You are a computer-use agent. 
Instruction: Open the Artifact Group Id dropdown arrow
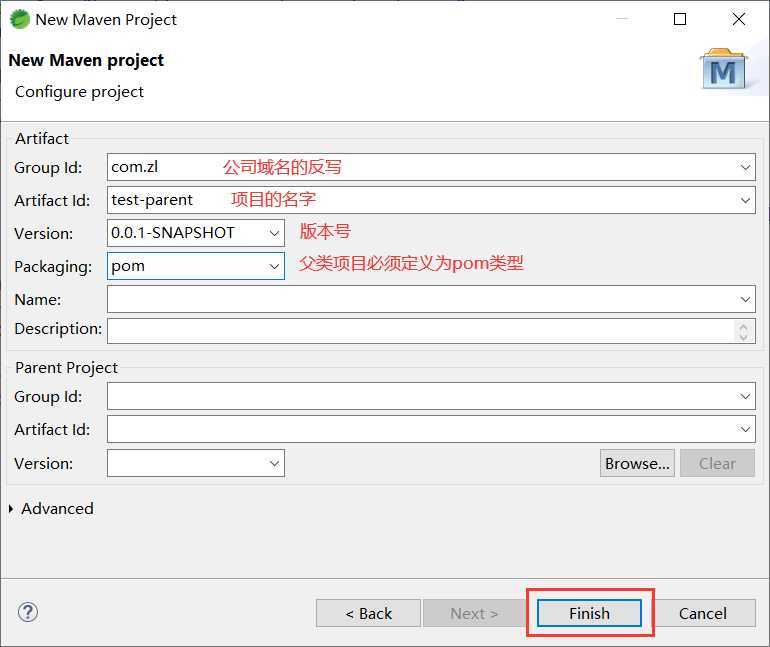tap(745, 167)
